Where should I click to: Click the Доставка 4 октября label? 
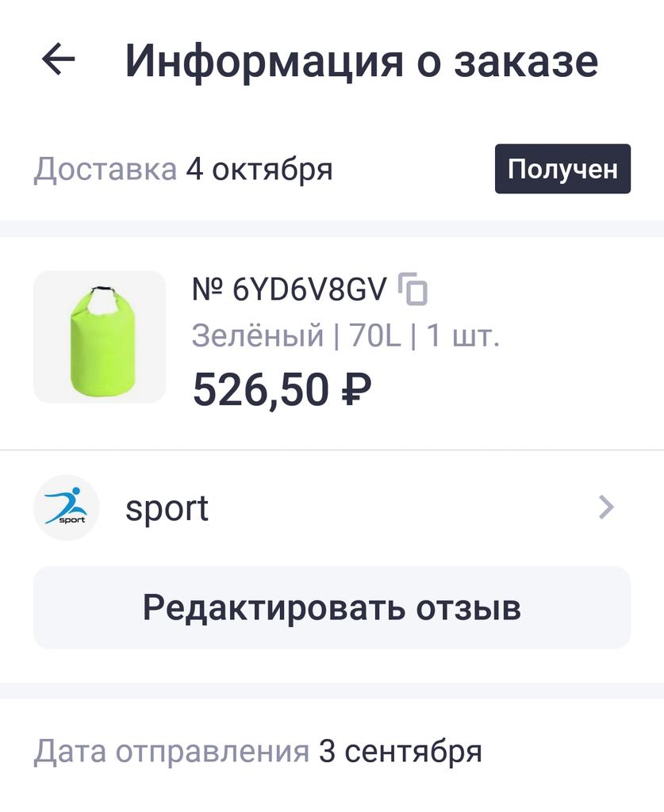pyautogui.click(x=182, y=170)
